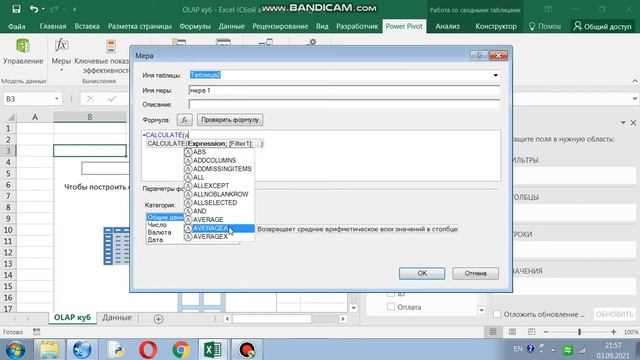Select Число in category list
Viewport: 640px width, 360px height.
(x=157, y=224)
